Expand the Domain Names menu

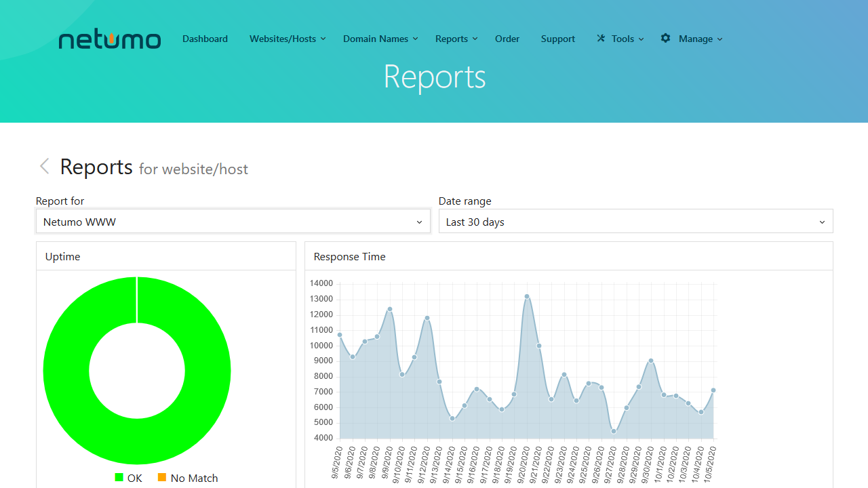pyautogui.click(x=380, y=39)
